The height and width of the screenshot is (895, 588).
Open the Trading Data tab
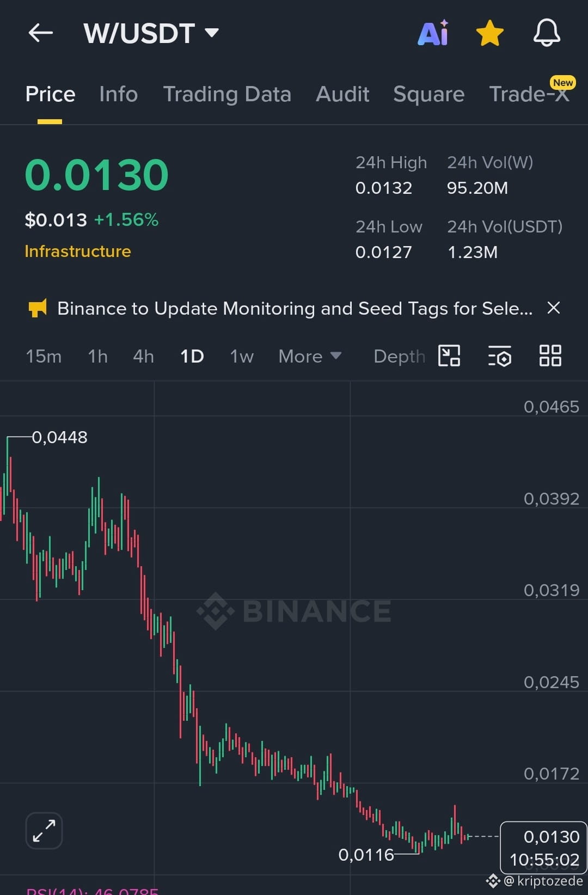tap(227, 94)
